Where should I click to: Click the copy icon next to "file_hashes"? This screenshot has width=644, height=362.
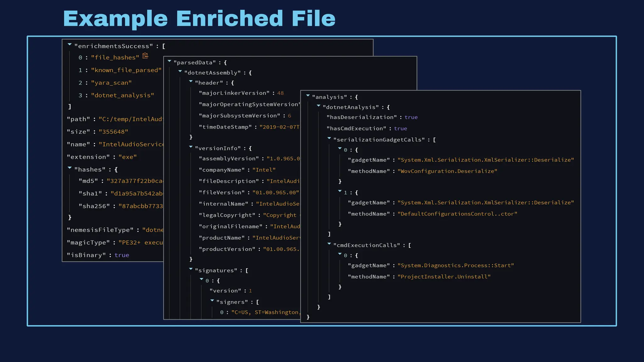point(145,56)
